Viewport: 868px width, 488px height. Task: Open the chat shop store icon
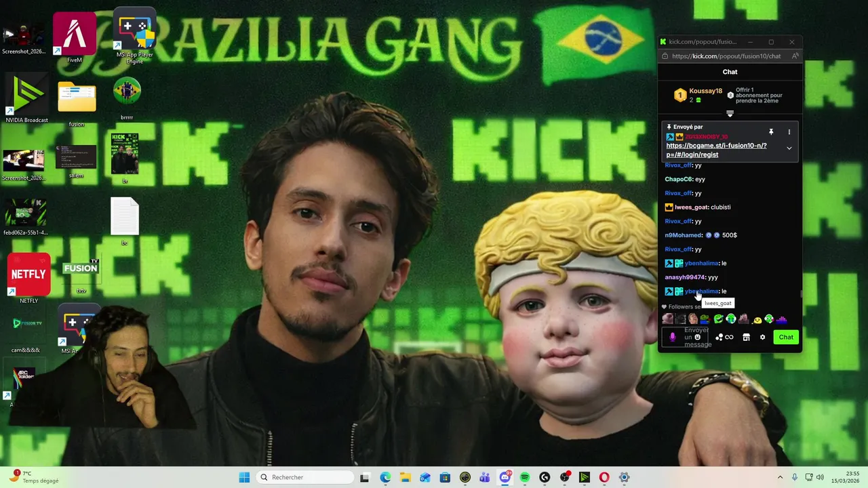point(746,337)
